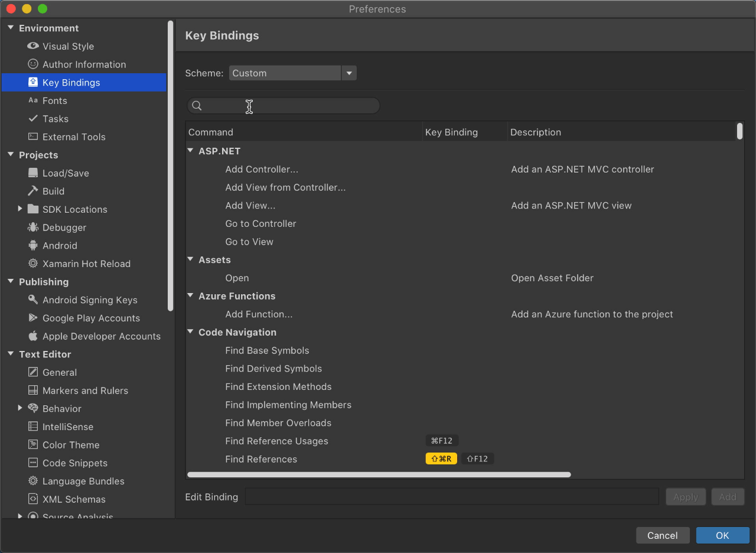Click the Cancel button
The image size is (756, 553).
point(662,535)
